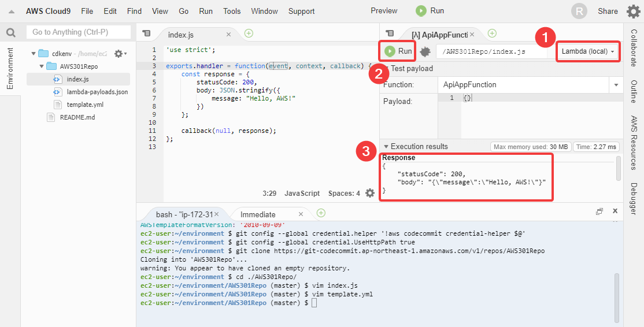This screenshot has height=327, width=644.
Task: Open the preferences gear icon at top right
Action: pyautogui.click(x=634, y=12)
